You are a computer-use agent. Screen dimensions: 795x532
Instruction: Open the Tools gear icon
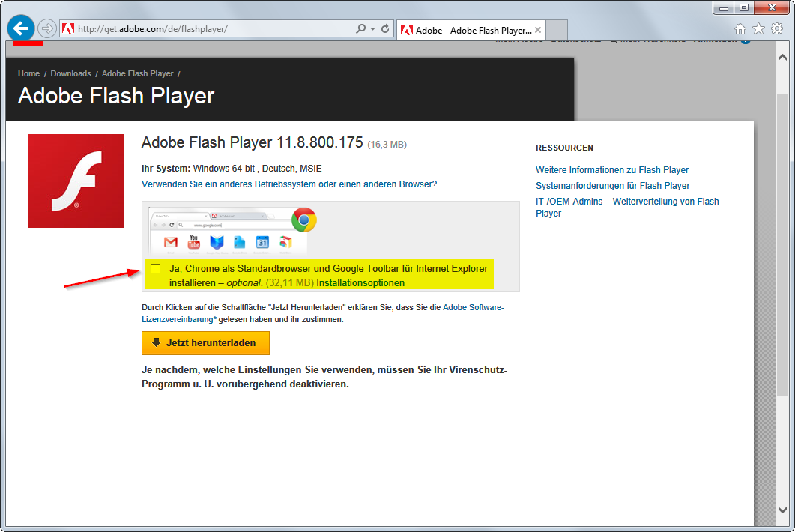coord(777,29)
